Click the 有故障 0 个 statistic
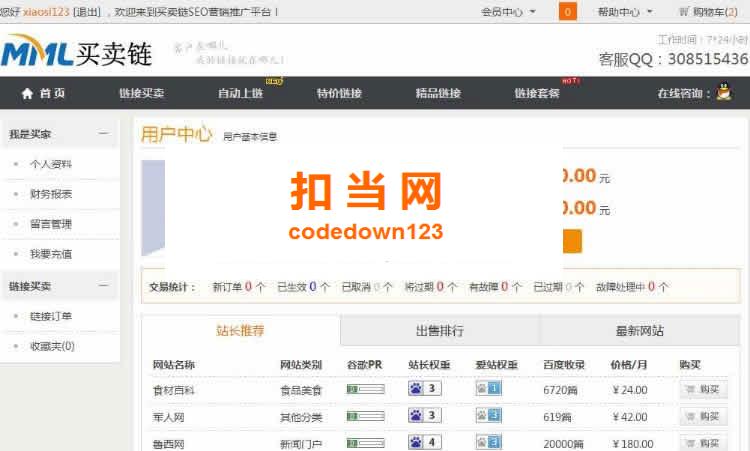This screenshot has height=451, width=750. pos(495,286)
